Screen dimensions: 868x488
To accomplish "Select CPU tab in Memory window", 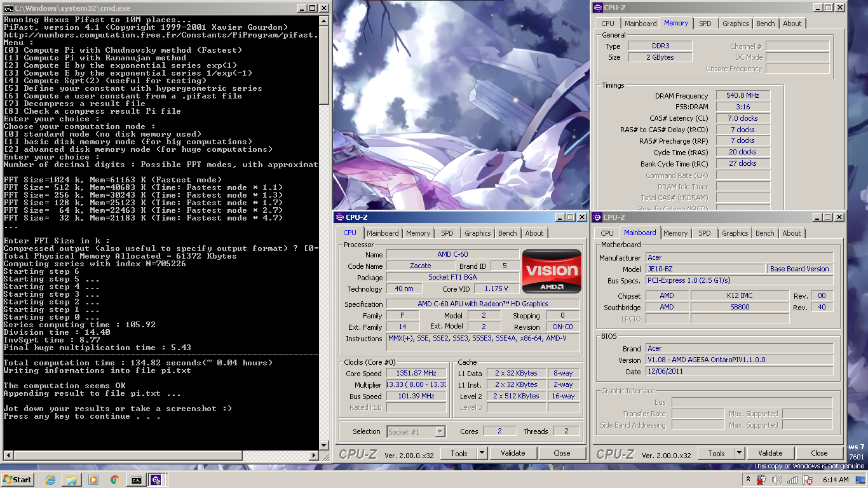I will (x=608, y=24).
